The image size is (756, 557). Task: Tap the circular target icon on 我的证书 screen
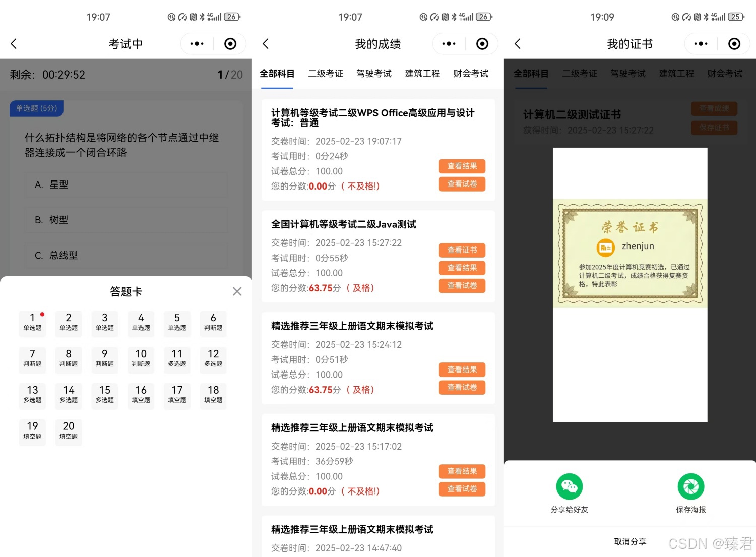(x=734, y=44)
